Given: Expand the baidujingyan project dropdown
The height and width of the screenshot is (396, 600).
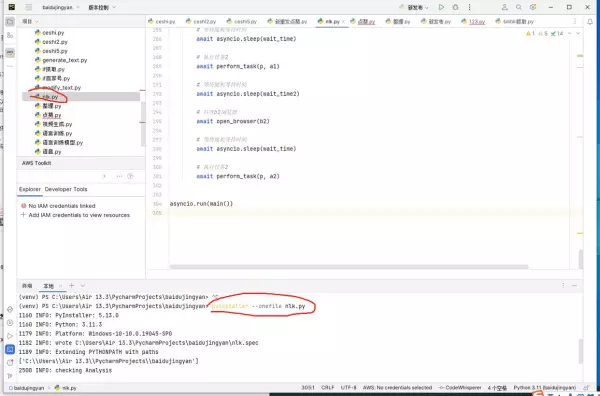Looking at the screenshot, I should tap(61, 7).
